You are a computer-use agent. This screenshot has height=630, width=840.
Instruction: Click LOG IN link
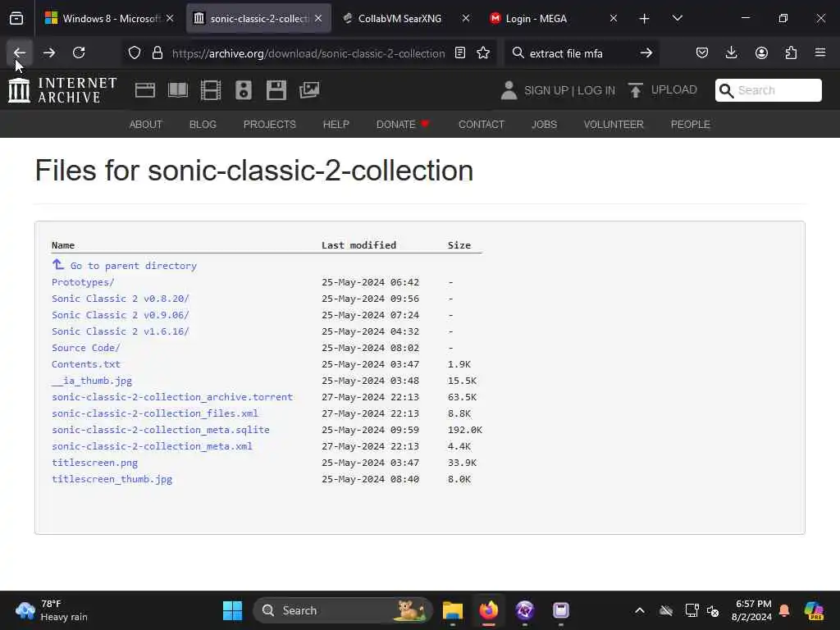[596, 90]
